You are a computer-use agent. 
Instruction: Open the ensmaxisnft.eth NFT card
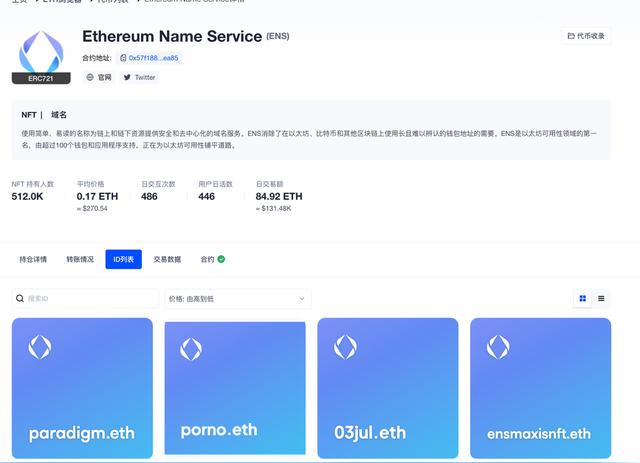click(x=540, y=388)
